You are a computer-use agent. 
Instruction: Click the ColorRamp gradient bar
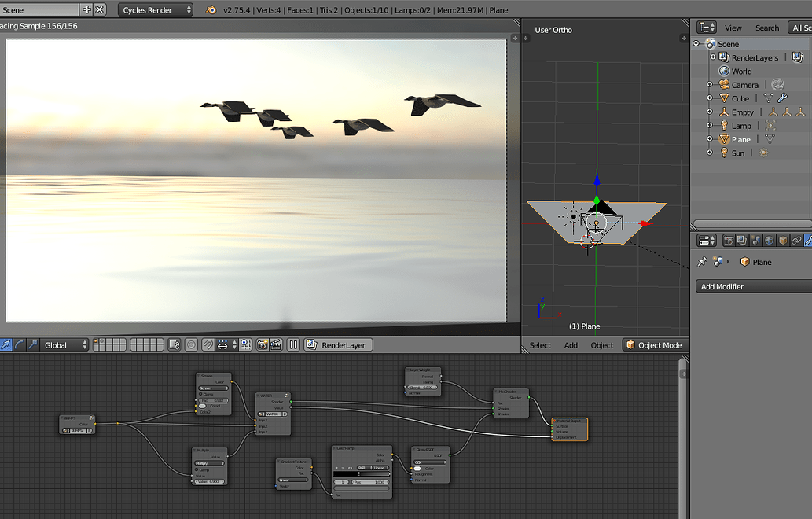coord(362,474)
